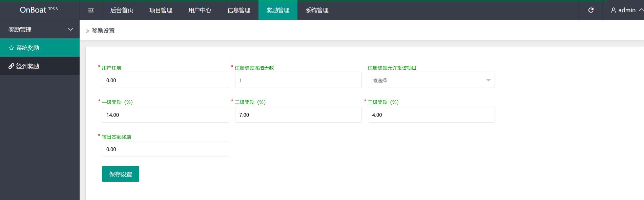Switch to 项目管理 menu
644x200 pixels.
pyautogui.click(x=161, y=10)
